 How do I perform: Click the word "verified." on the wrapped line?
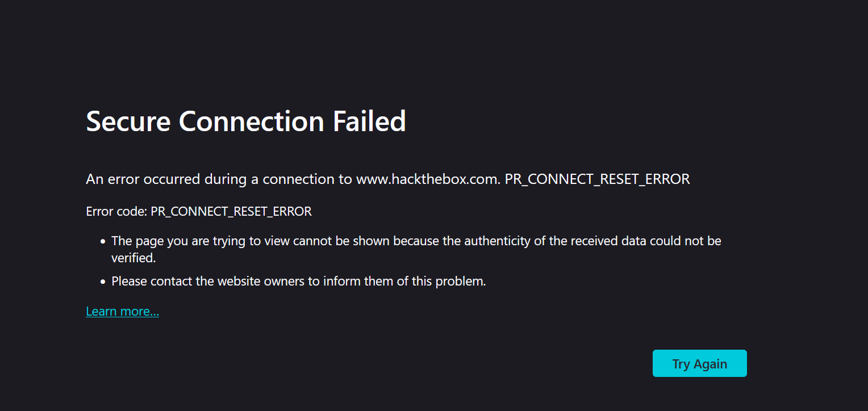[x=133, y=258]
